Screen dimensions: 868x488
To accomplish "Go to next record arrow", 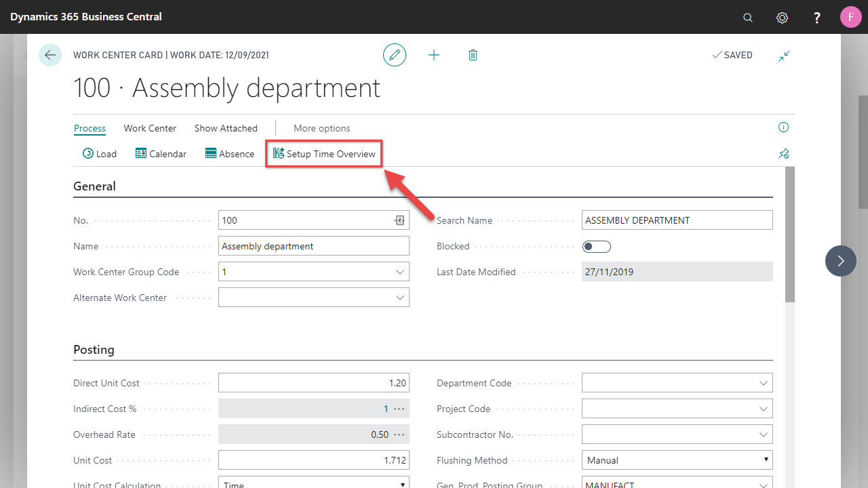I will tap(841, 260).
